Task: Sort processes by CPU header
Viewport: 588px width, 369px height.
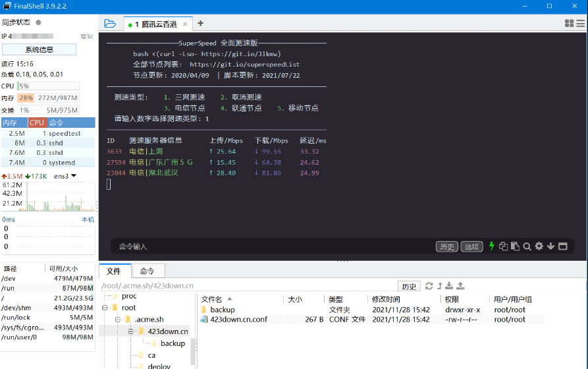Action: [x=37, y=123]
